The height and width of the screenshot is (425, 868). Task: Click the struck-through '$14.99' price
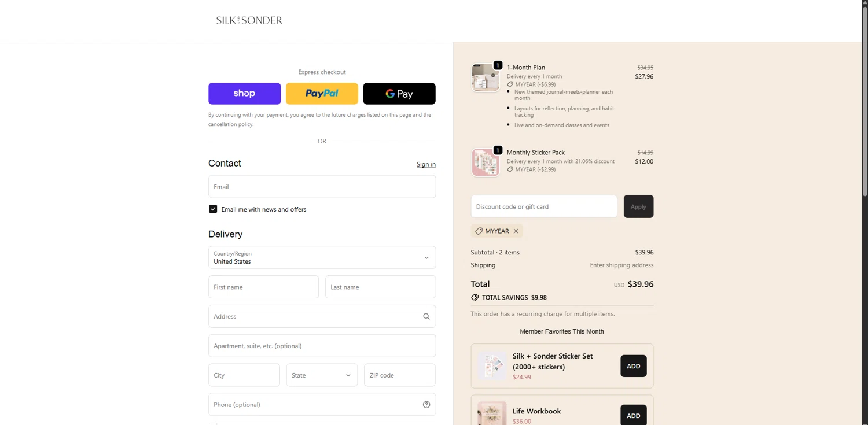(645, 153)
